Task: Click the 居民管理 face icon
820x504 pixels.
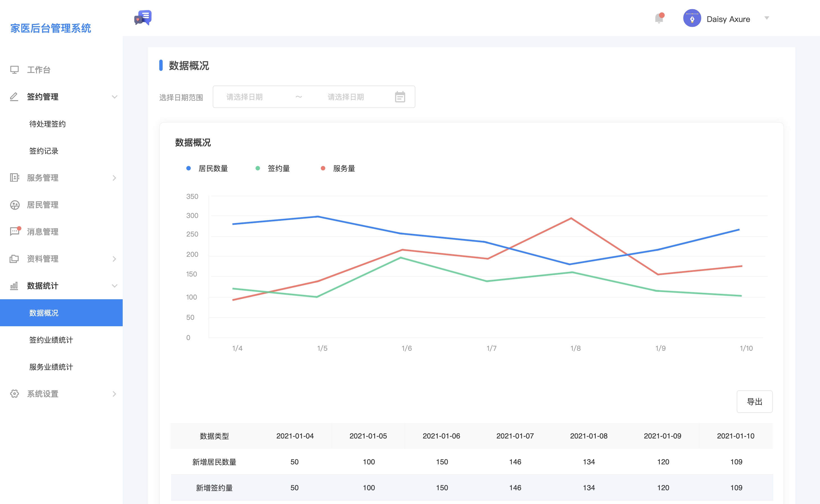Action: click(x=15, y=205)
